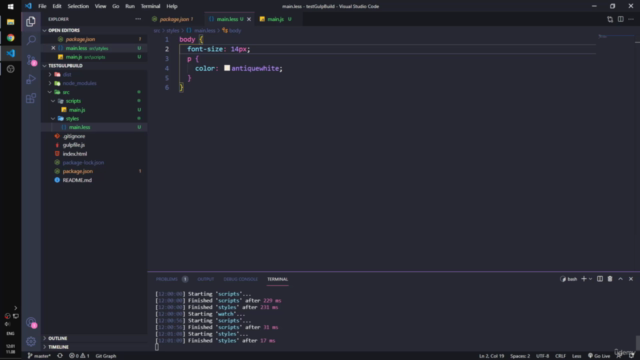Open the Go menu
The width and height of the screenshot is (640, 360).
(116, 6)
